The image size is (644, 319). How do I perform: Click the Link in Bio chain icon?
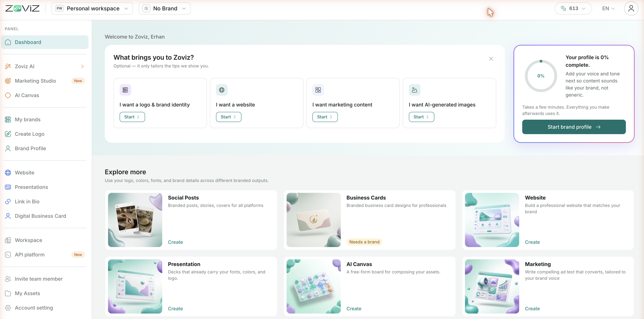[x=8, y=201]
